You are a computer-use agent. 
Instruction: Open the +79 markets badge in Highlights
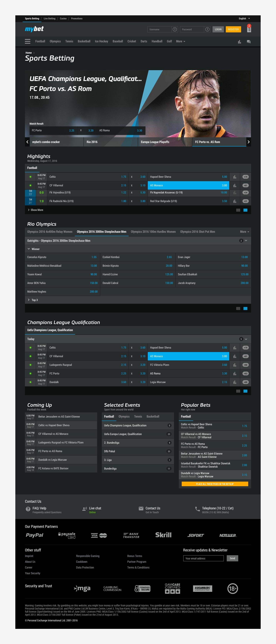click(245, 177)
